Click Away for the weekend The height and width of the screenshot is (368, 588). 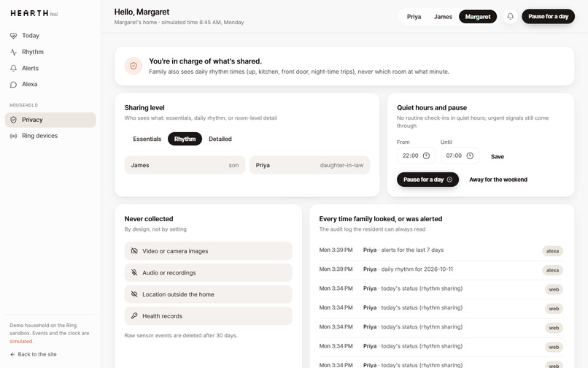point(498,180)
